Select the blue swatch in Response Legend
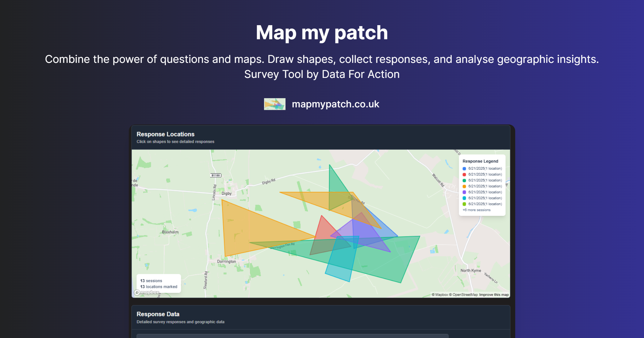644x338 pixels. 464,169
